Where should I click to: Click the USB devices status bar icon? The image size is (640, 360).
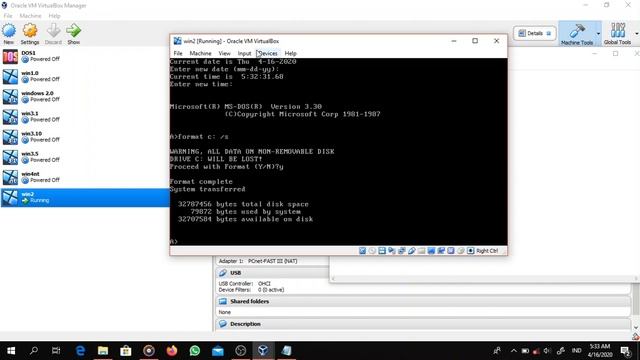[411, 251]
